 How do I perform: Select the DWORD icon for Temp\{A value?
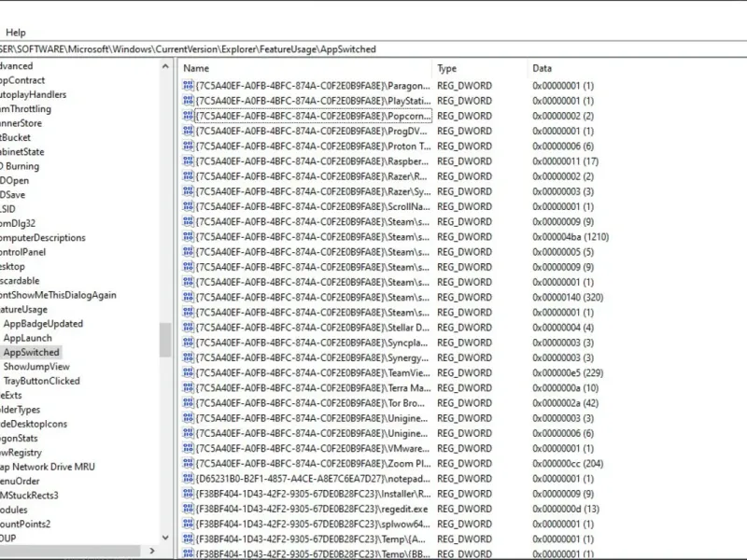point(189,539)
